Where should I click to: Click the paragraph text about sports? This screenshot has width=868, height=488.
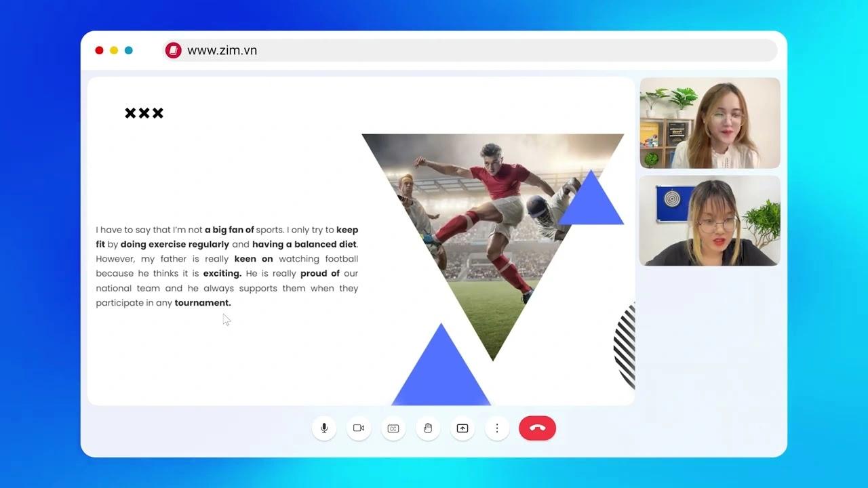point(227,266)
